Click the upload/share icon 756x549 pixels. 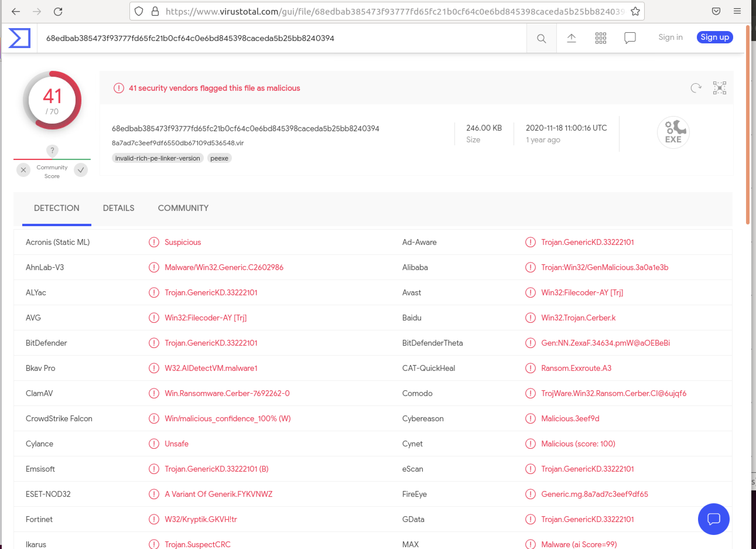571,37
